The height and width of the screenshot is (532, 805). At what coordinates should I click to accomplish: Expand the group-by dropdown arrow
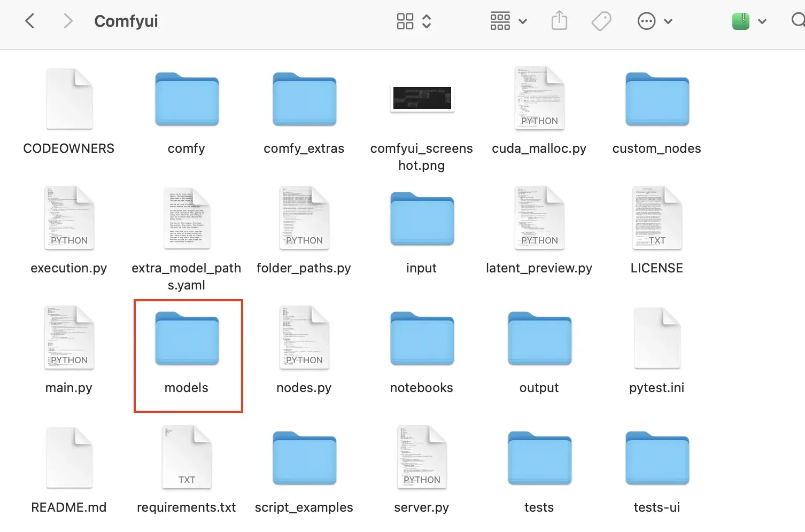tap(523, 21)
